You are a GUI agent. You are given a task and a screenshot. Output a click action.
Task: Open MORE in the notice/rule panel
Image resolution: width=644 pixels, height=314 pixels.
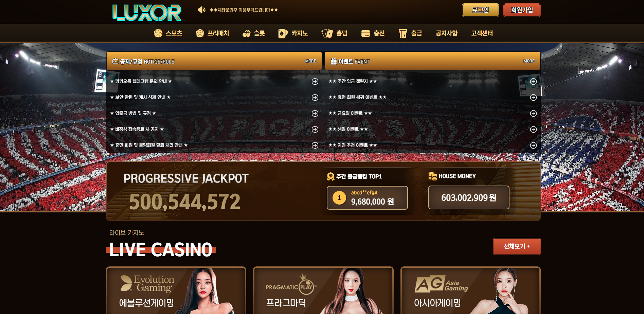[310, 61]
